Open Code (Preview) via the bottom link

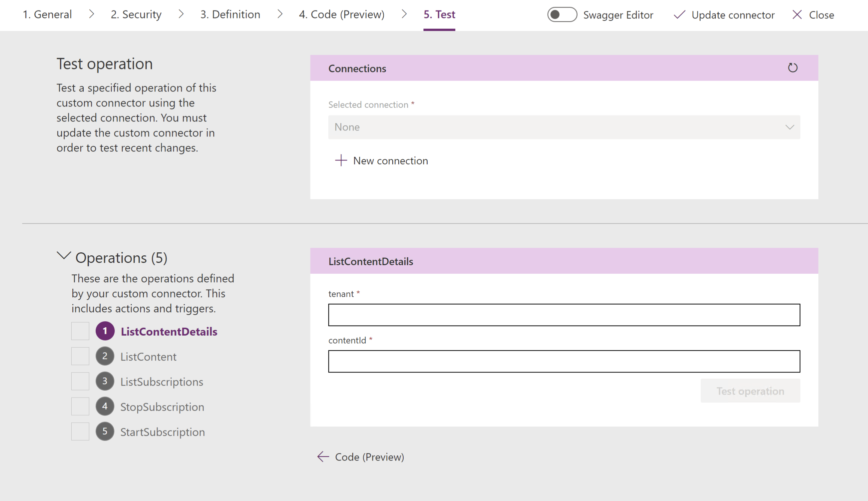[x=369, y=457]
